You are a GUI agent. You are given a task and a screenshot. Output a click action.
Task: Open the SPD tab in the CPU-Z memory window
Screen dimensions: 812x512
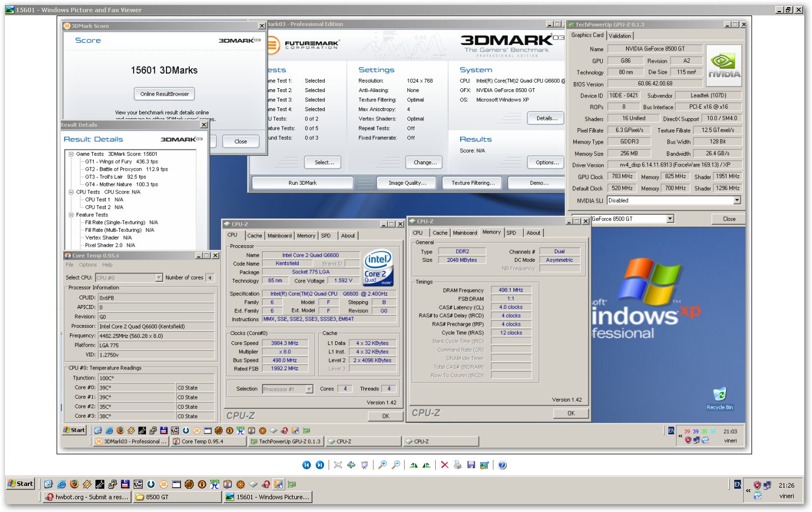click(x=511, y=233)
